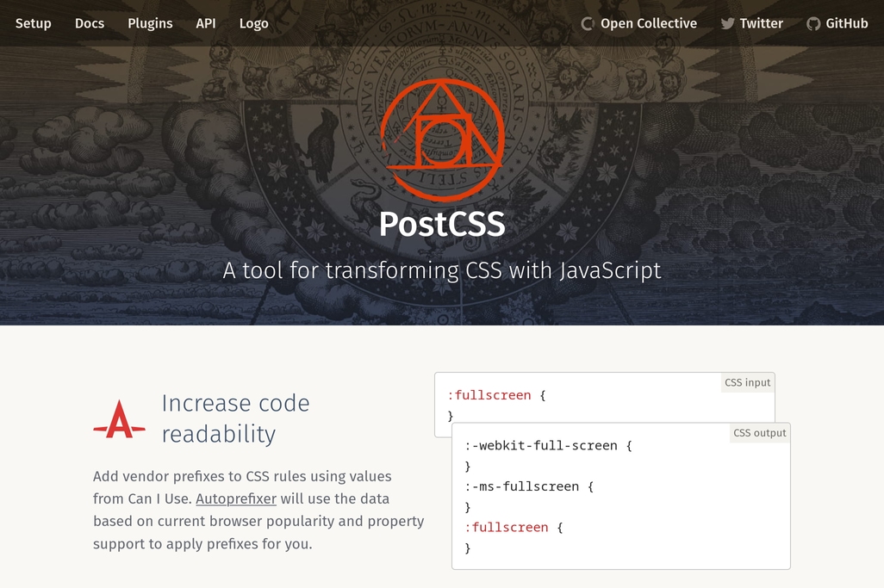Follow the Autoprefixer link in the paragraph
This screenshot has height=588, width=884.
point(236,499)
